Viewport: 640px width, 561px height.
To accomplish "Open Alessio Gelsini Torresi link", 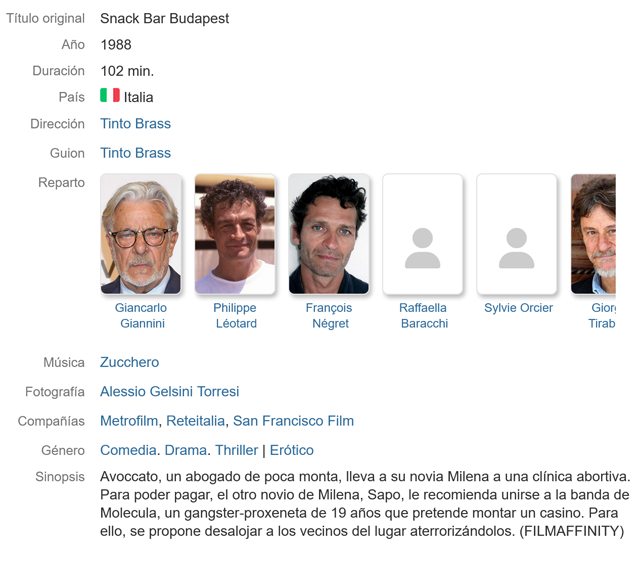I will 169,392.
